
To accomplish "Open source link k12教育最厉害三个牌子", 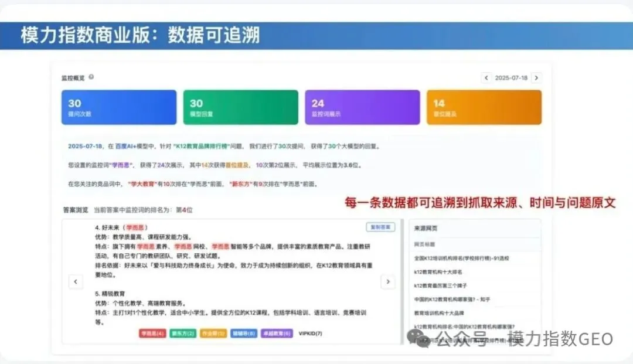I will pos(440,285).
